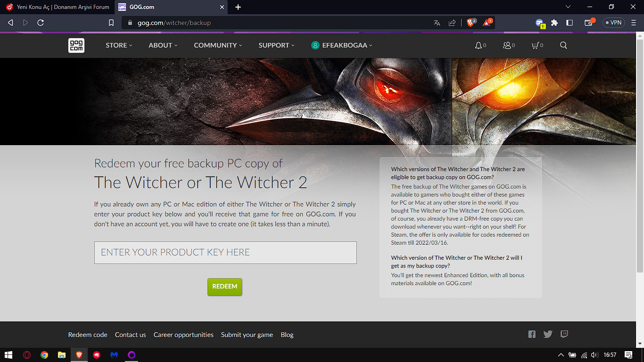Viewport: 644px width, 362px height.
Task: Open the Contact us footer link
Action: 131,335
